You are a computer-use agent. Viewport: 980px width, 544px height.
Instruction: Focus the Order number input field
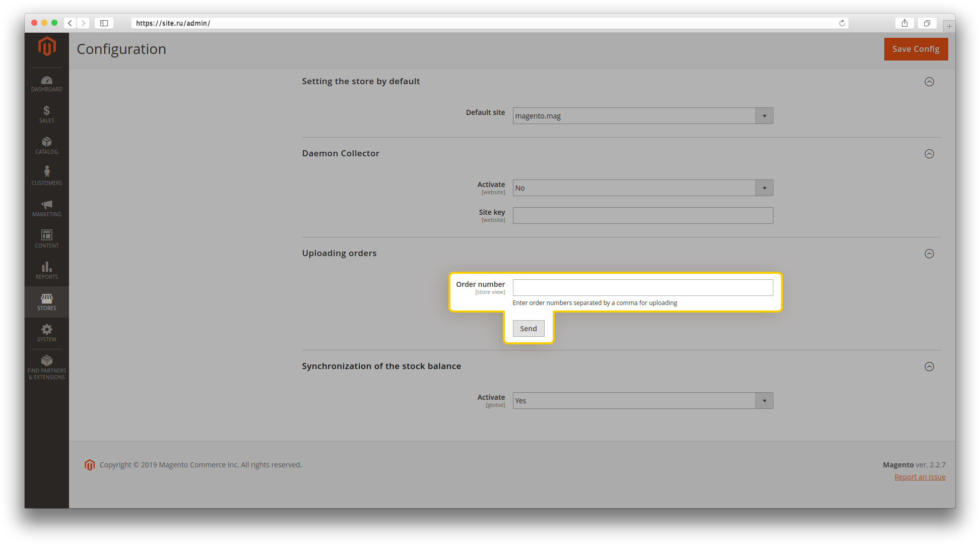coord(643,288)
